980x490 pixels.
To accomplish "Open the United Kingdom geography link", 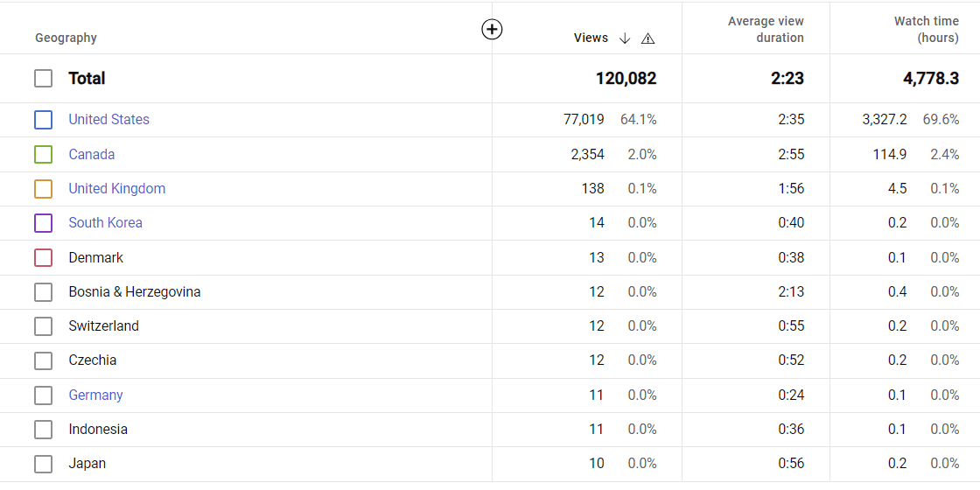I will click(117, 189).
